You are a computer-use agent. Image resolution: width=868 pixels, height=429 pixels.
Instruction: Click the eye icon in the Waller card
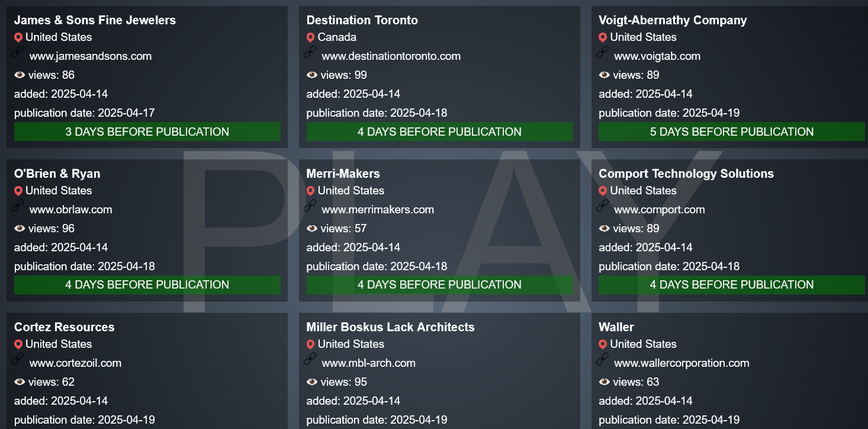(604, 382)
